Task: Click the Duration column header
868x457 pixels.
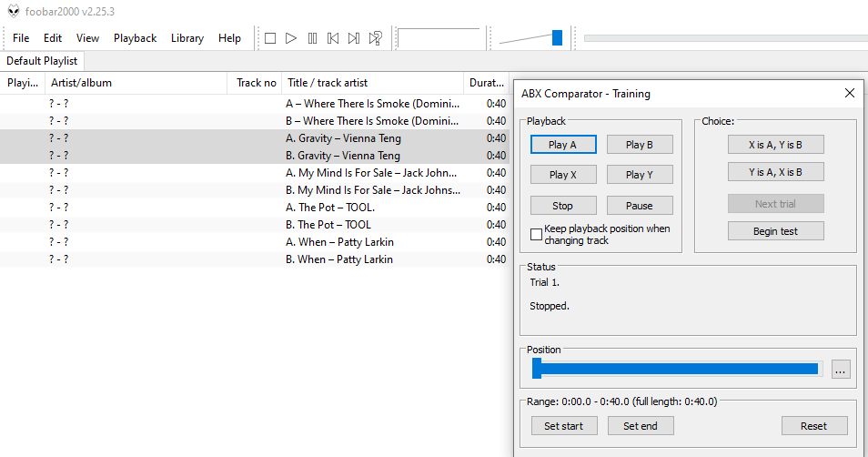Action: [486, 83]
